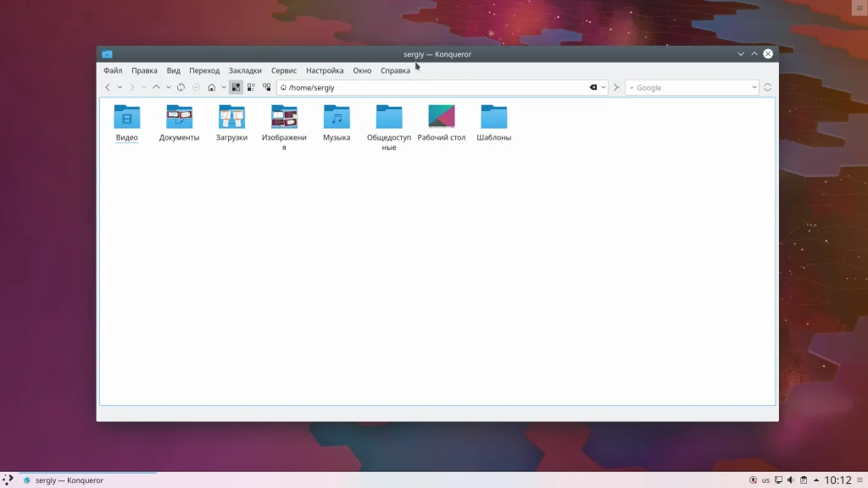The width and height of the screenshot is (868, 488).
Task: Select the Загрузки folder
Action: 231,122
